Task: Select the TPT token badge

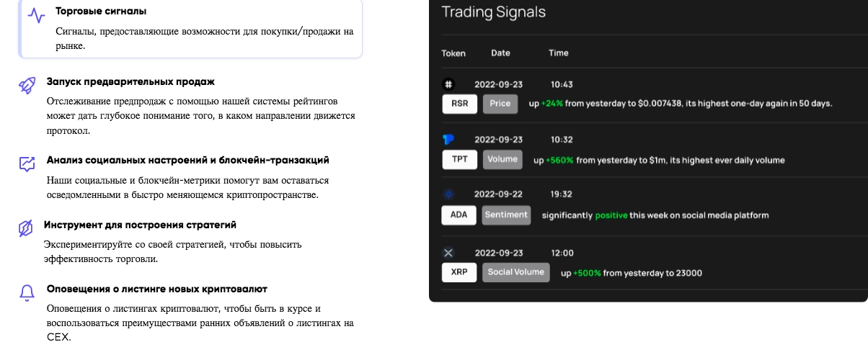Action: pos(459,160)
